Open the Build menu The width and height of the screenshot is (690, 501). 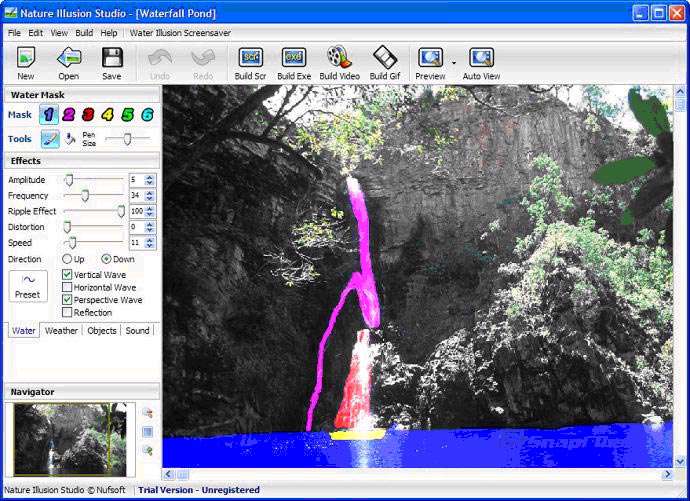pyautogui.click(x=84, y=33)
